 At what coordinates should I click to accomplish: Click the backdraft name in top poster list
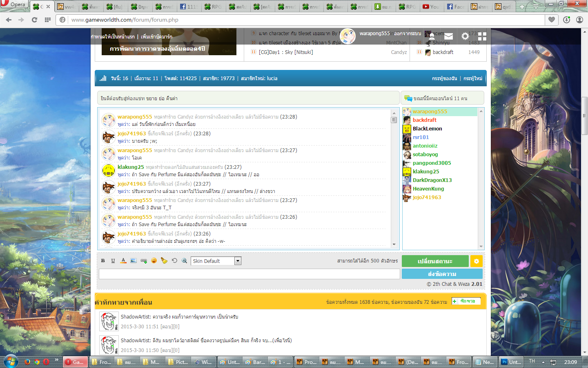click(443, 52)
